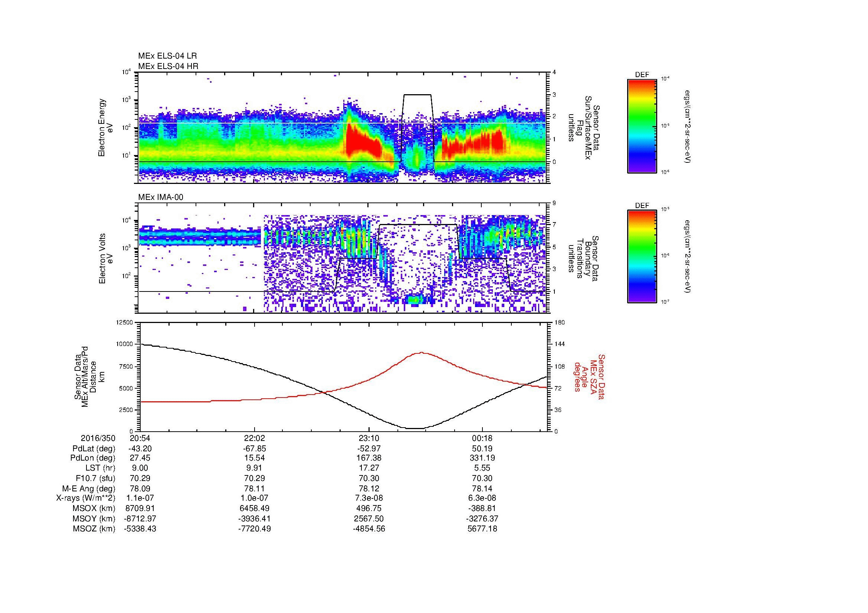Screen dimensions: 868x613
Task: Click F10.7 value 70.29 under 22:02
Action: click(x=255, y=478)
